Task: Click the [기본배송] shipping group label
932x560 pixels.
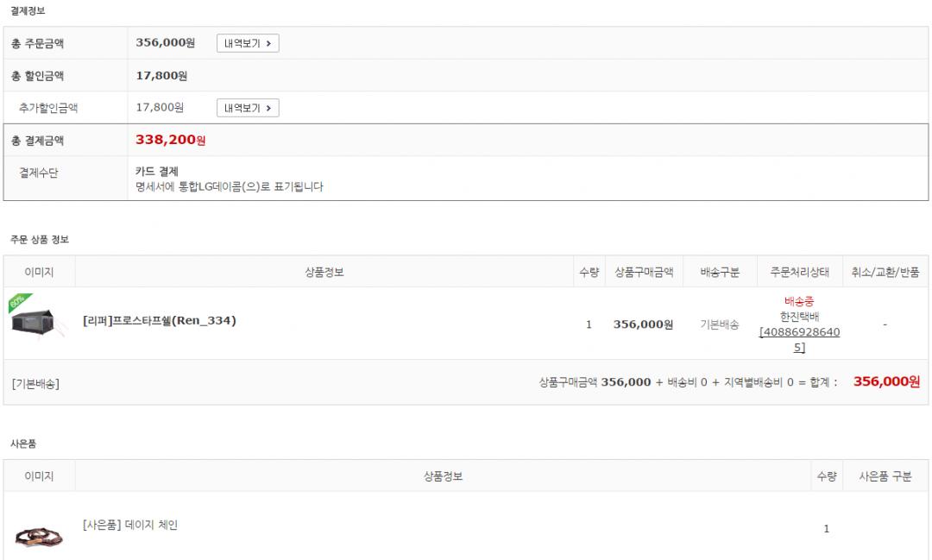Action: coord(36,383)
